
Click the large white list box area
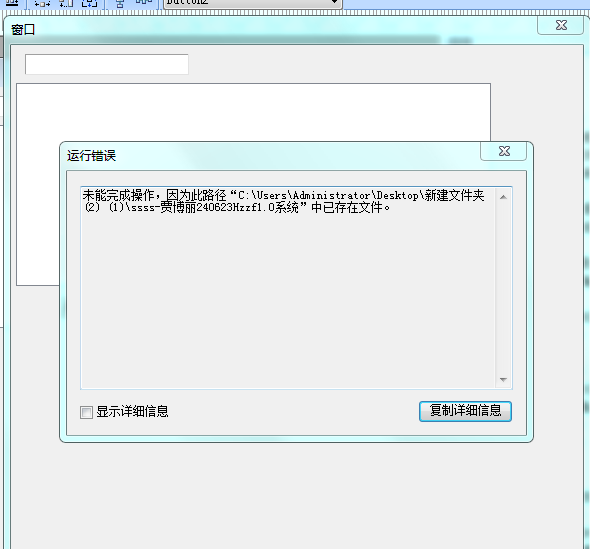tap(253, 113)
